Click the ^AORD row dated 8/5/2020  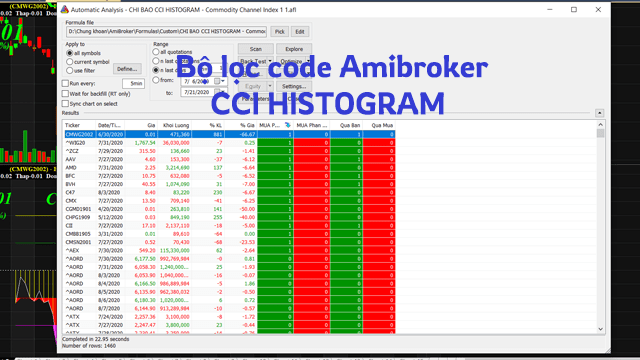[x=229, y=292]
